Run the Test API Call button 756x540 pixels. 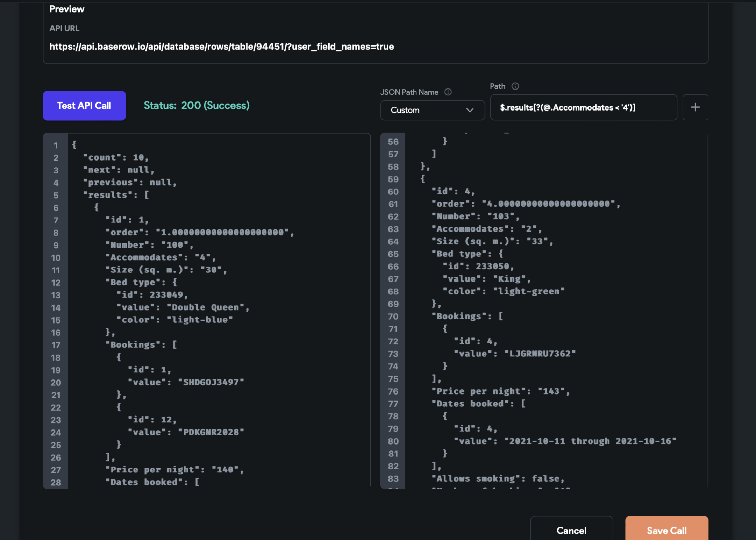84,106
